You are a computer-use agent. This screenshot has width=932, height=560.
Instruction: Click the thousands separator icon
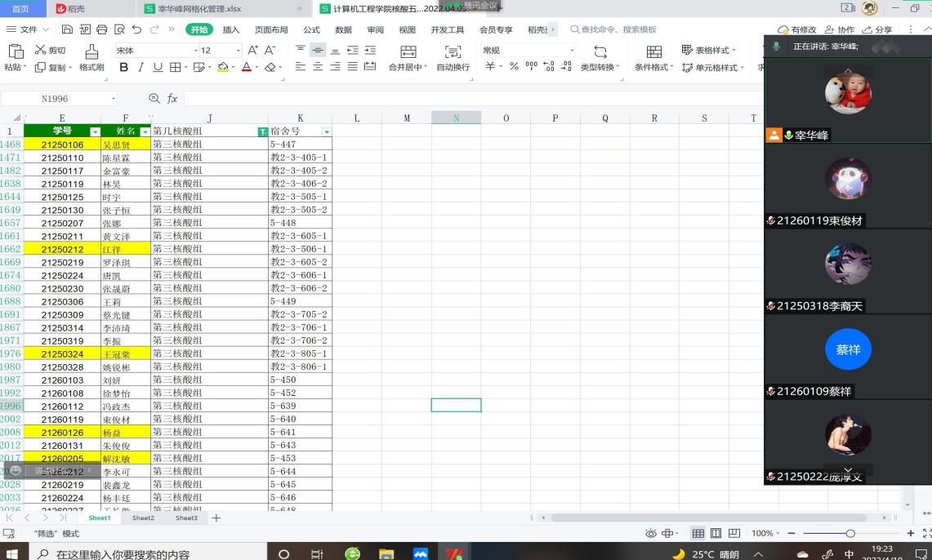[x=532, y=66]
